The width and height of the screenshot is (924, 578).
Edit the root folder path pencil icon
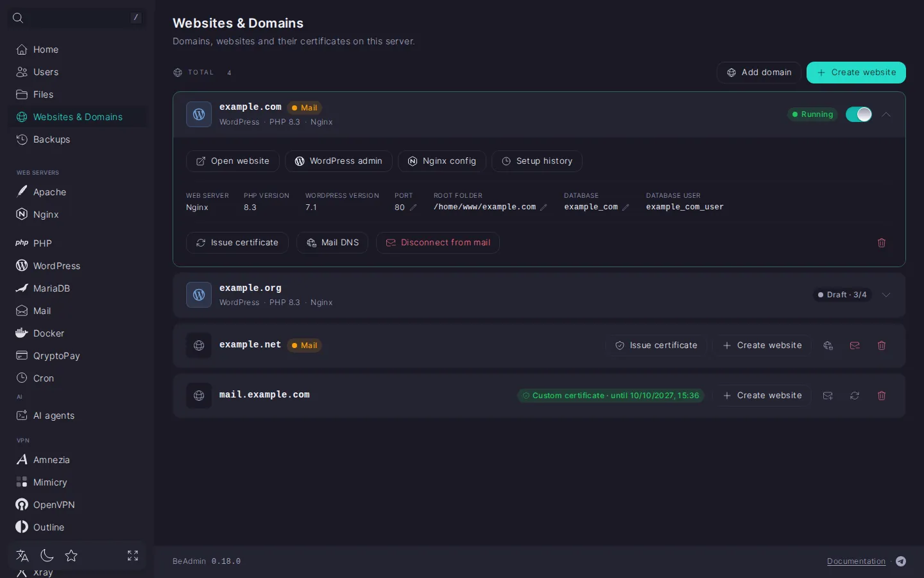point(543,207)
